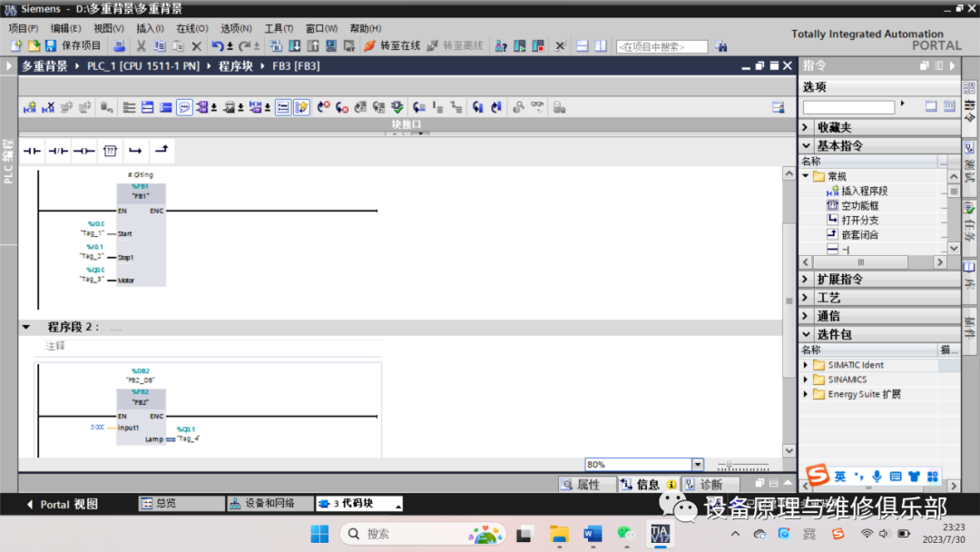980x552 pixels.
Task: Click the split editor horizontally icon
Action: pyautogui.click(x=583, y=45)
